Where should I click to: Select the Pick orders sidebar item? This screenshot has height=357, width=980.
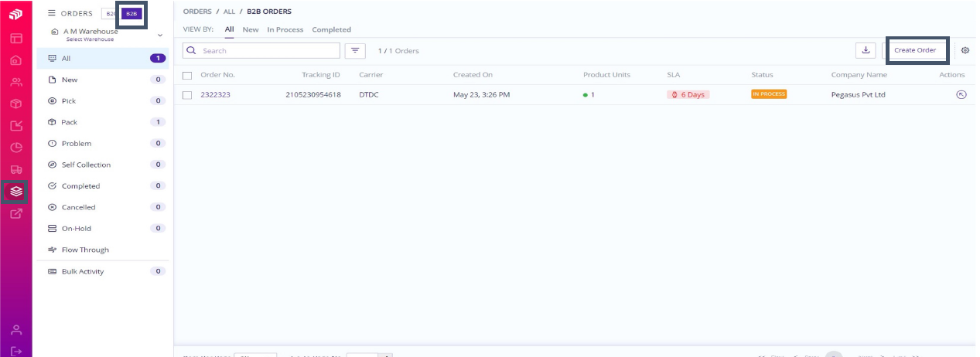pyautogui.click(x=106, y=101)
